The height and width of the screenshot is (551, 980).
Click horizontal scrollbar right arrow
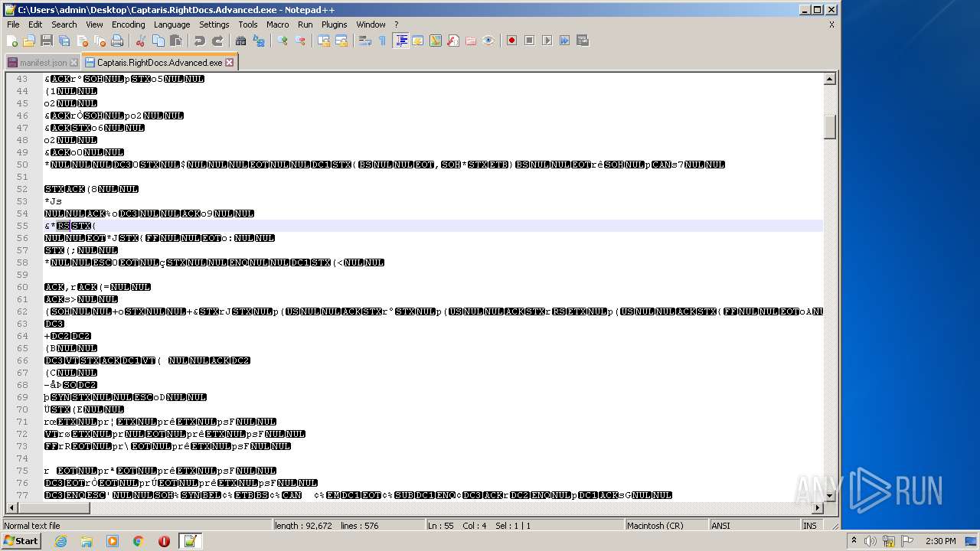[818, 507]
